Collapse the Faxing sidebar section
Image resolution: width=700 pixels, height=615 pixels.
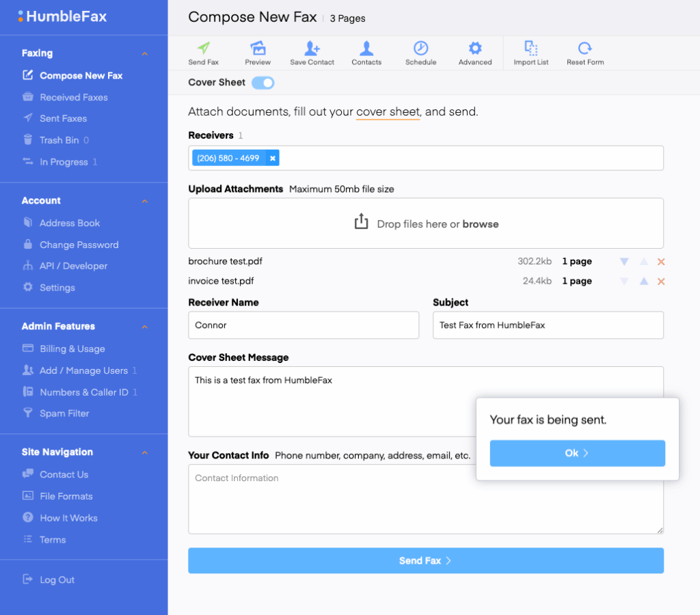(x=144, y=53)
